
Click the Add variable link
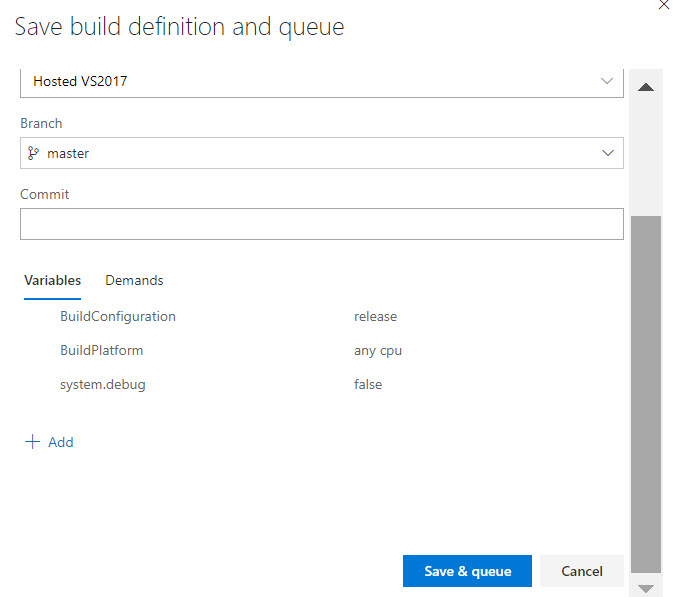point(60,442)
